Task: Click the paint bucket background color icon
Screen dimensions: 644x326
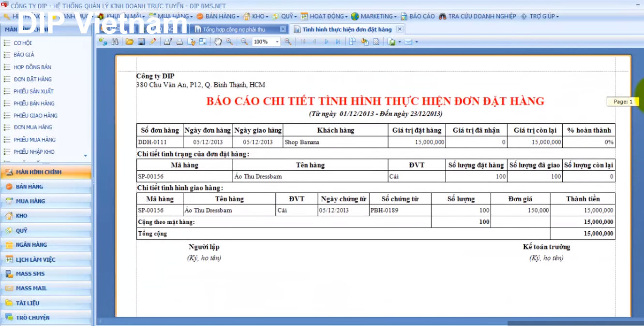Action: pyautogui.click(x=365, y=42)
